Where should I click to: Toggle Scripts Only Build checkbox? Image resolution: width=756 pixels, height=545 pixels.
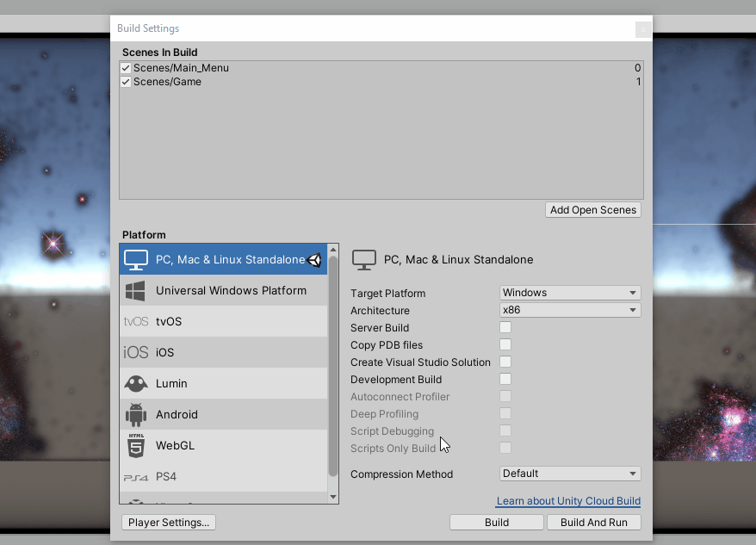pyautogui.click(x=505, y=448)
